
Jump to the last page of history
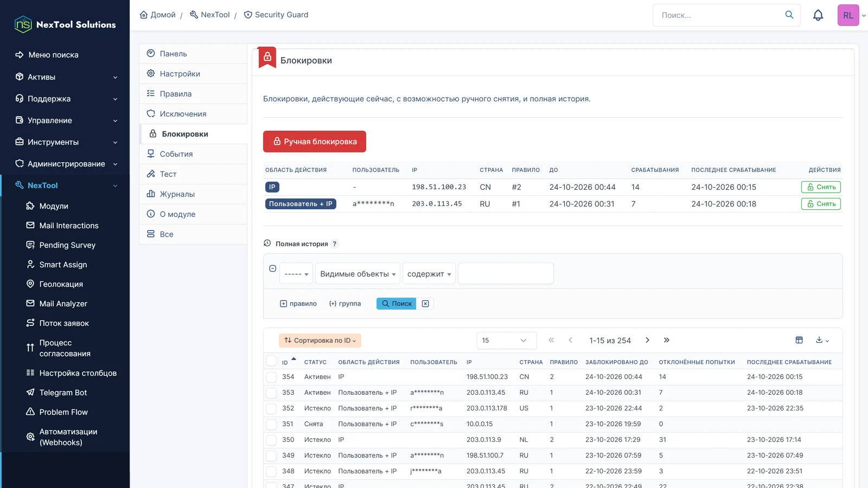(667, 340)
